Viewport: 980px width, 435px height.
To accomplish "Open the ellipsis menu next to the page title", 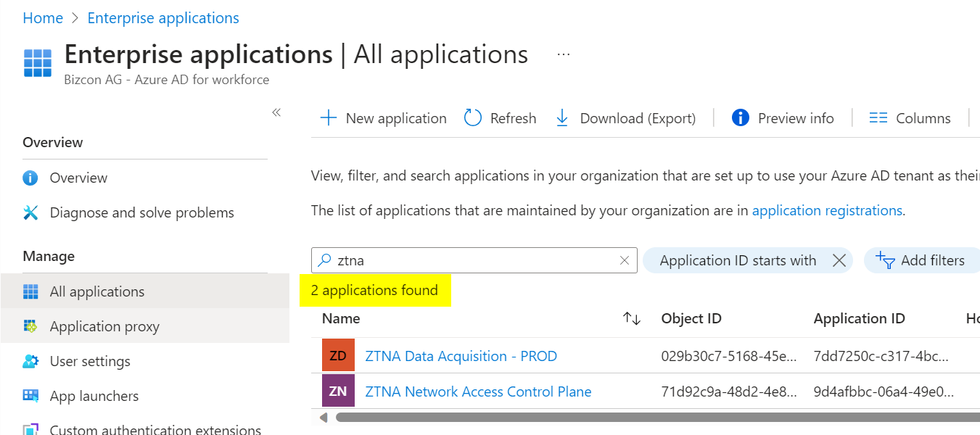I will 563,52.
